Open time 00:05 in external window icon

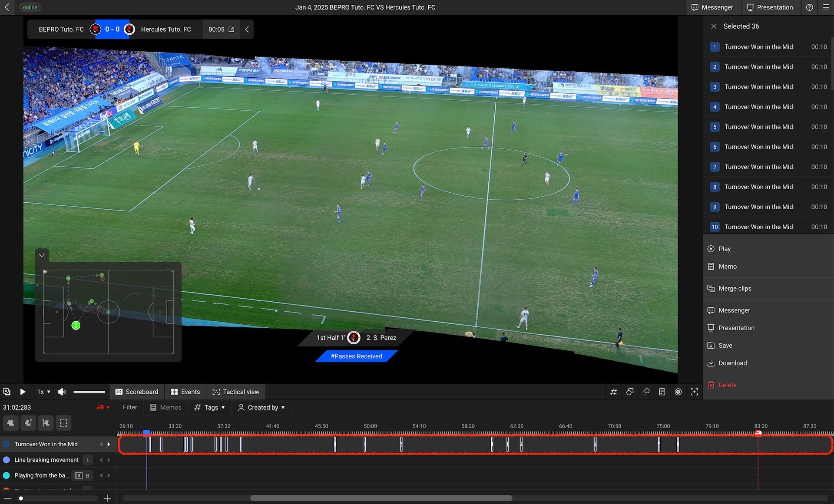coord(232,29)
